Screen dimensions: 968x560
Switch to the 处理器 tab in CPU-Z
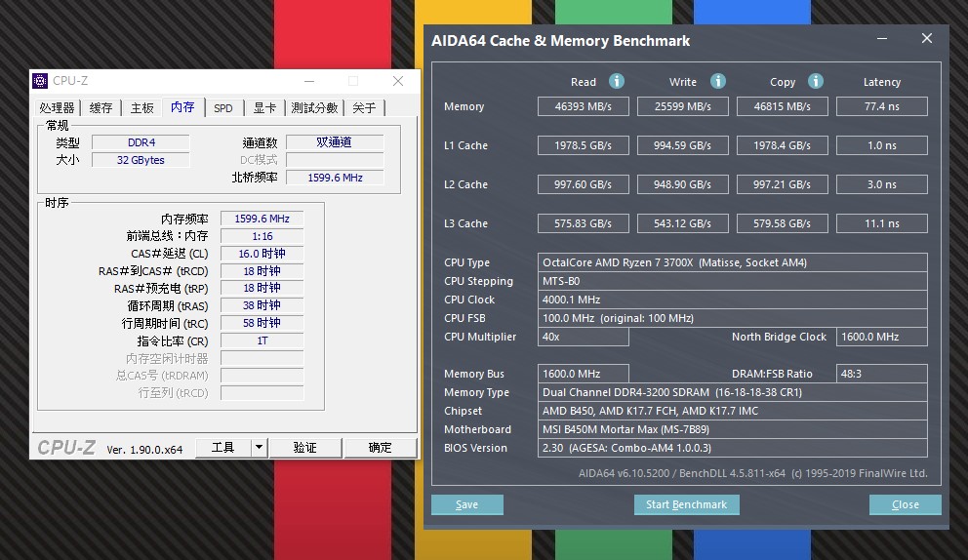pos(57,108)
